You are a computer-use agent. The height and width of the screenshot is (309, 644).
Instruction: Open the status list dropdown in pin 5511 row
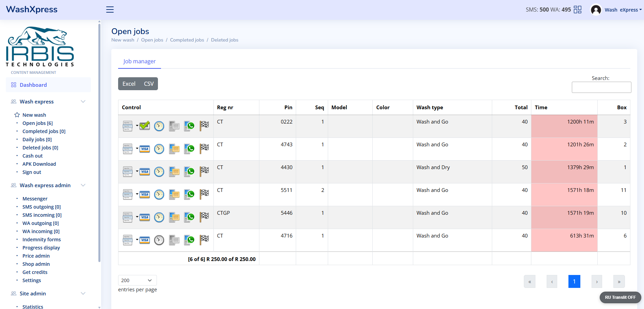[x=130, y=194]
